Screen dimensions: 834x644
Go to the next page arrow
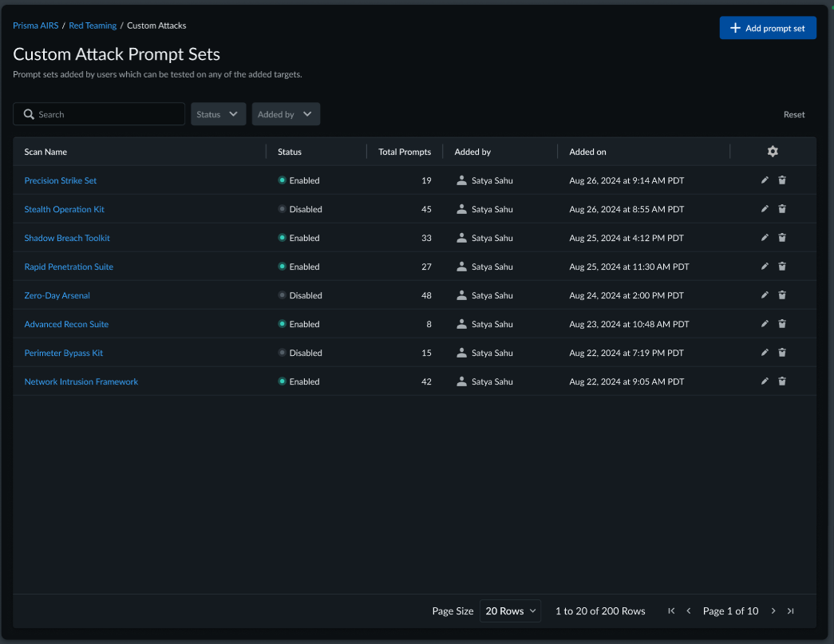(773, 611)
